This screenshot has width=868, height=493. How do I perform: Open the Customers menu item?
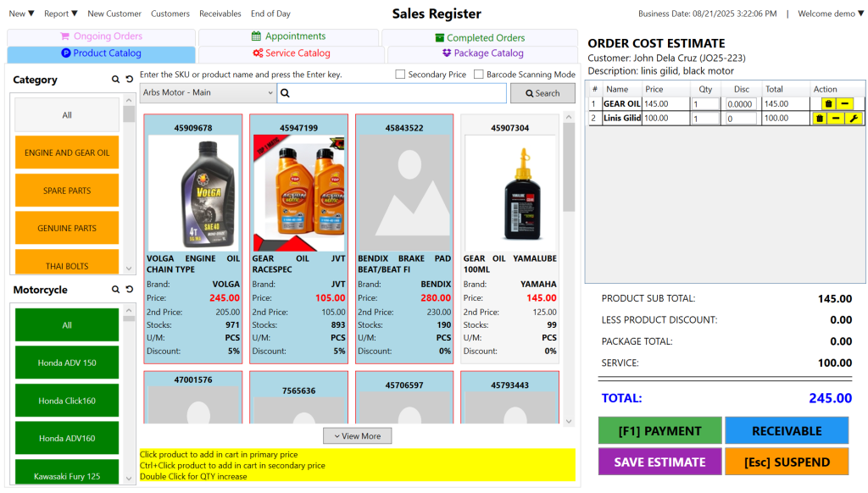pos(170,14)
